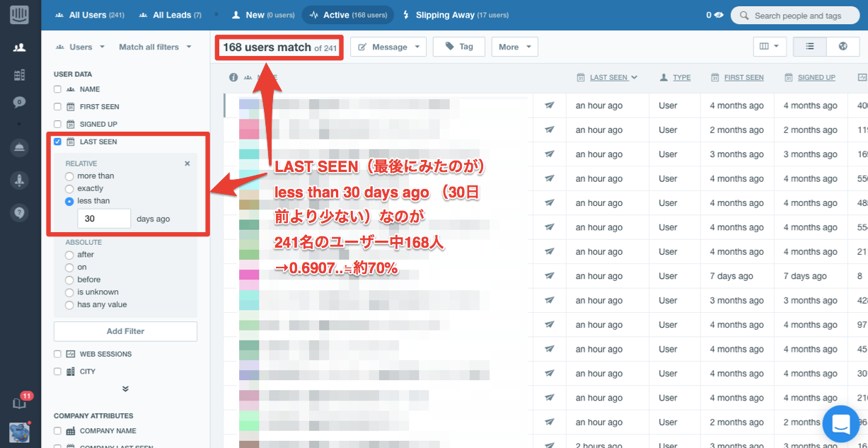868x448 pixels.
Task: Open the Conversations chat icon in sidebar
Action: click(19, 102)
